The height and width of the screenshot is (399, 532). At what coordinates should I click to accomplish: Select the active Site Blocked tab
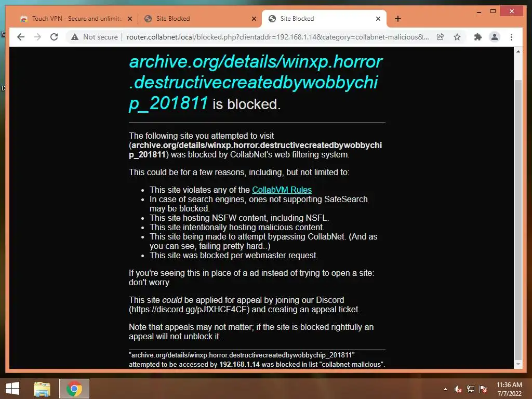point(324,19)
